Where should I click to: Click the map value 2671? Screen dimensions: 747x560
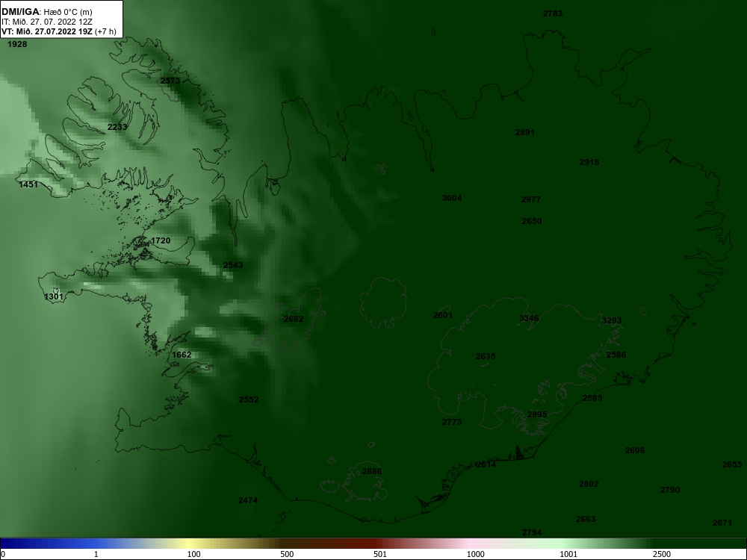click(722, 523)
